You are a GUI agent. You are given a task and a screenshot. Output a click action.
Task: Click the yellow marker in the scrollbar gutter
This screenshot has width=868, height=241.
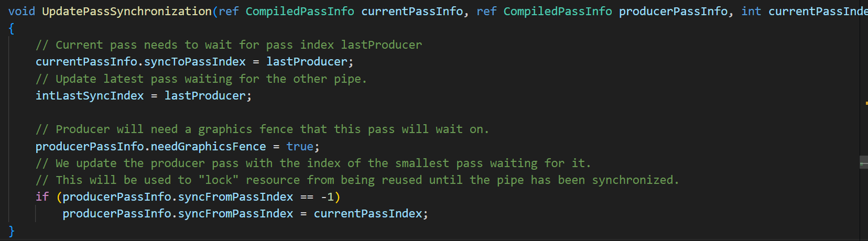(x=866, y=104)
